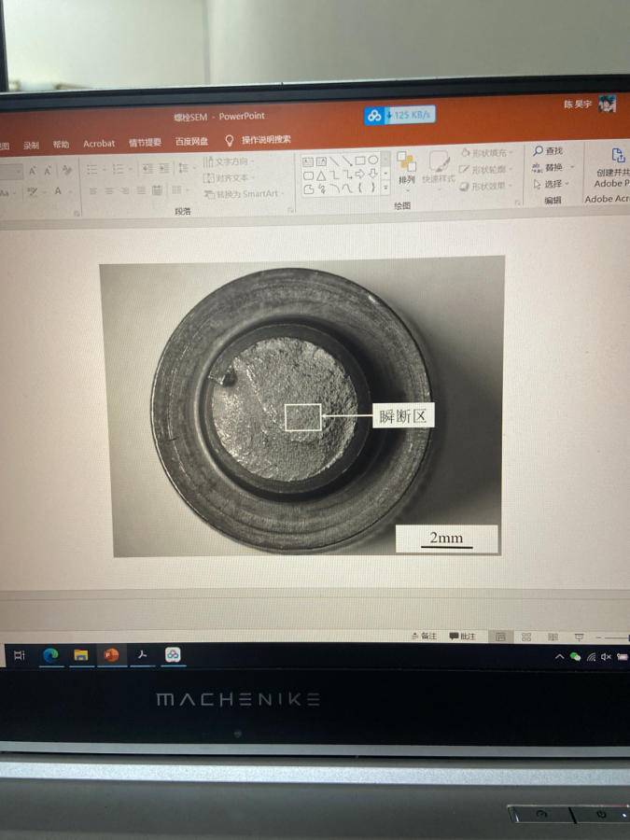Screen dimensions: 630x840
Task: Switch to slide sorter view icon
Action: pyautogui.click(x=526, y=637)
